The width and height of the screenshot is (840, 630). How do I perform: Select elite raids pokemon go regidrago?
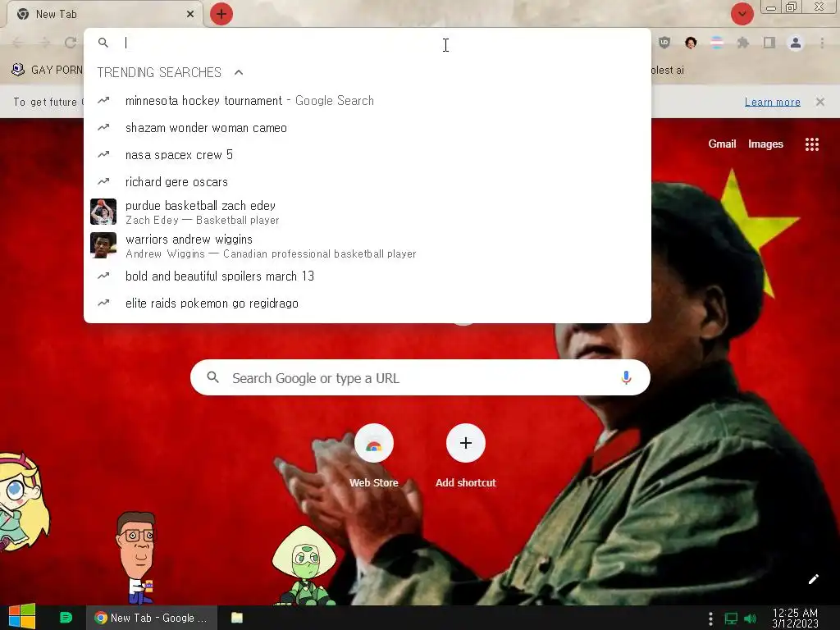click(x=367, y=304)
